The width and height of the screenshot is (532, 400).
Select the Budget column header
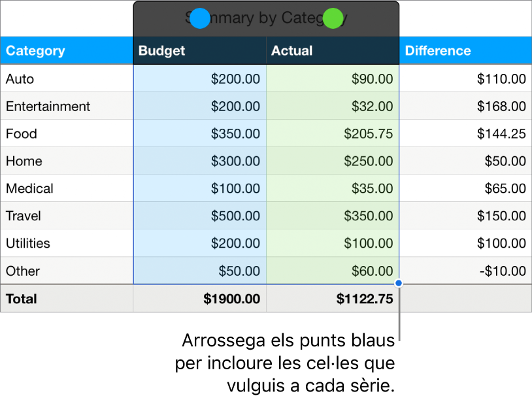click(199, 51)
